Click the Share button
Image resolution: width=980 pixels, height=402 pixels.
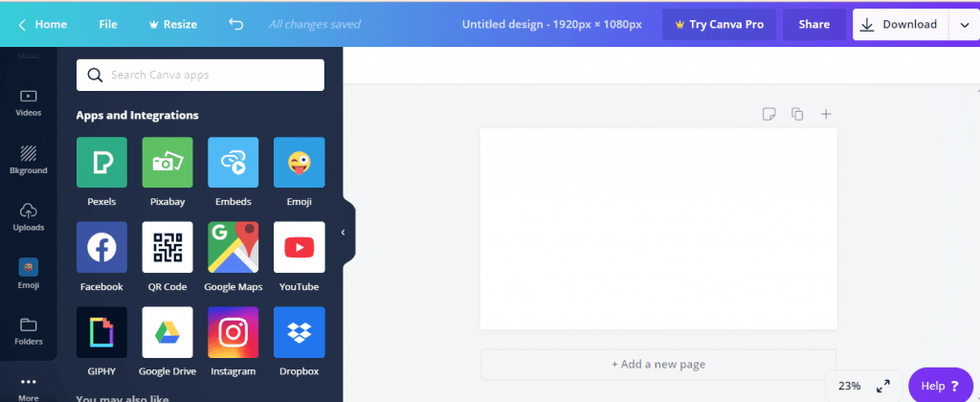coord(814,24)
